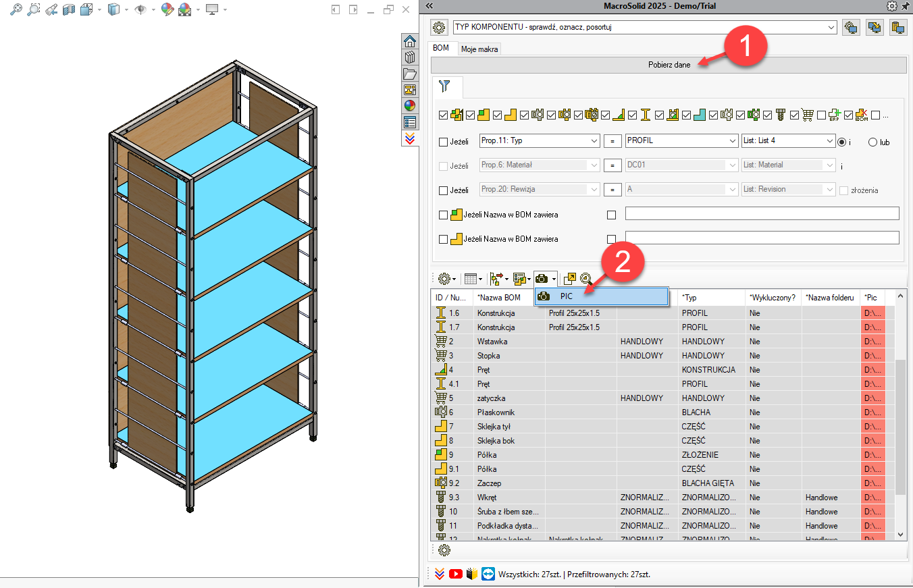Open the MacroSolid red-blue chevrons tab
Viewport: 913px width, 588px height.
[410, 138]
